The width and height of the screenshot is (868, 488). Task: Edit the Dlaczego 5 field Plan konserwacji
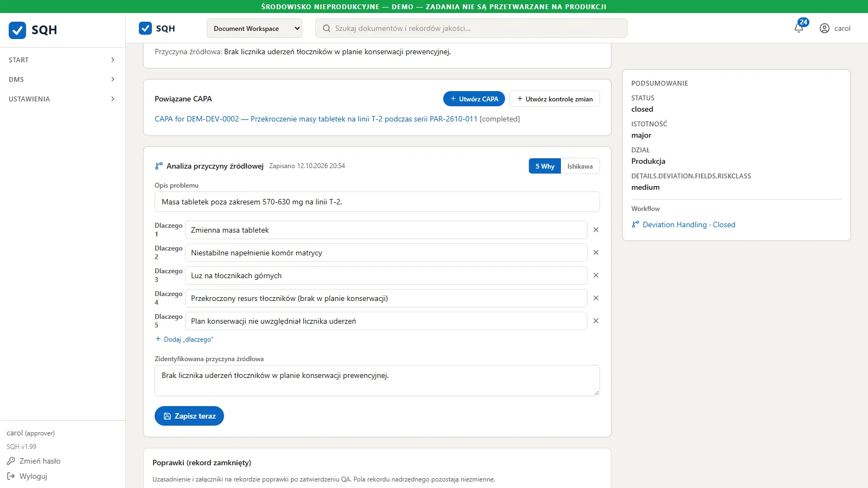(x=386, y=321)
